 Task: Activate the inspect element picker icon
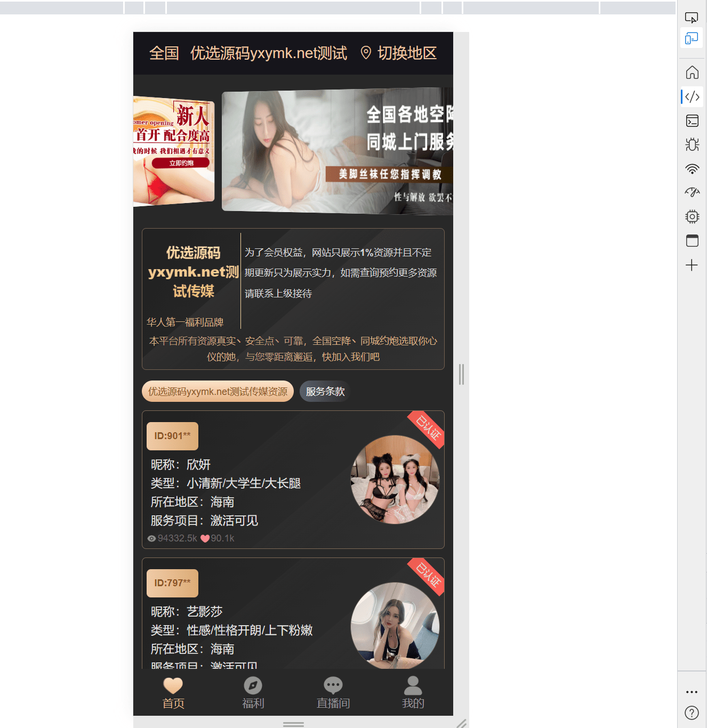tap(692, 18)
